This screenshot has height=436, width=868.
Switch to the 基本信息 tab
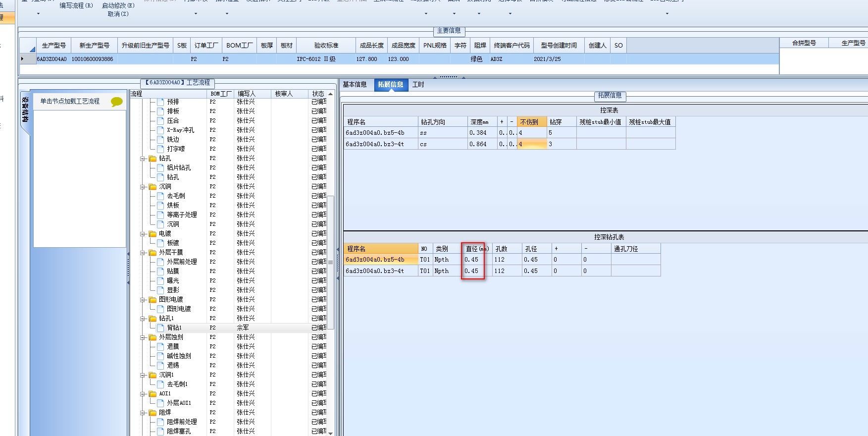pos(355,85)
